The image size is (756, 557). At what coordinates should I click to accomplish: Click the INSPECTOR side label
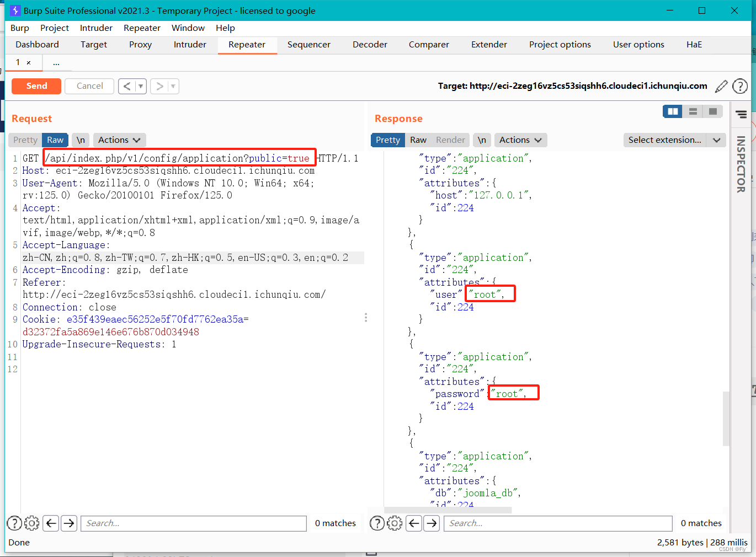pyautogui.click(x=741, y=164)
